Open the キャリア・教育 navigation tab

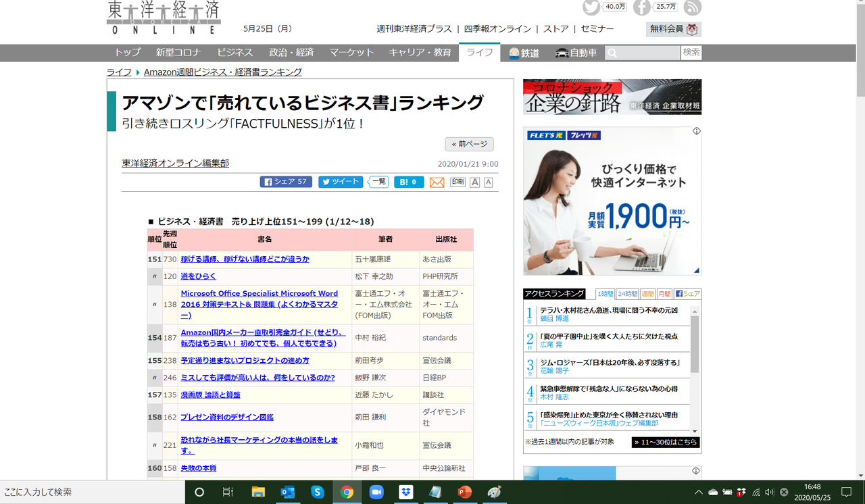(x=420, y=53)
